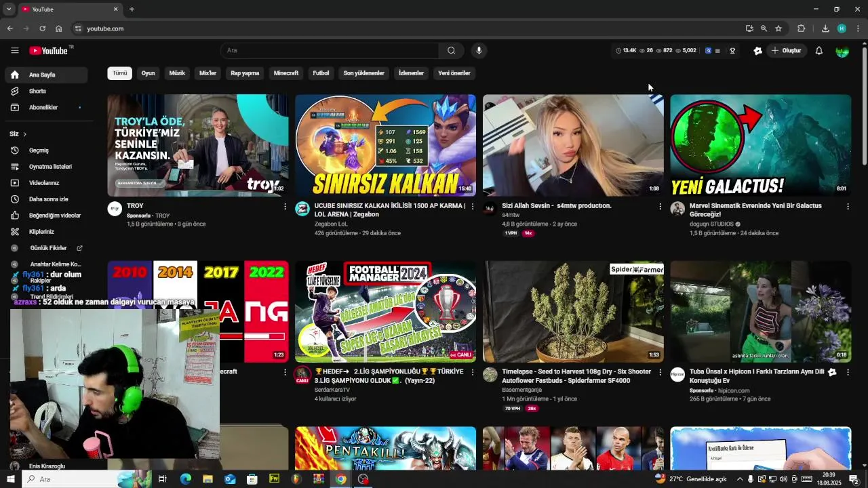
Task: Select the Müzik filter chip
Action: 177,73
